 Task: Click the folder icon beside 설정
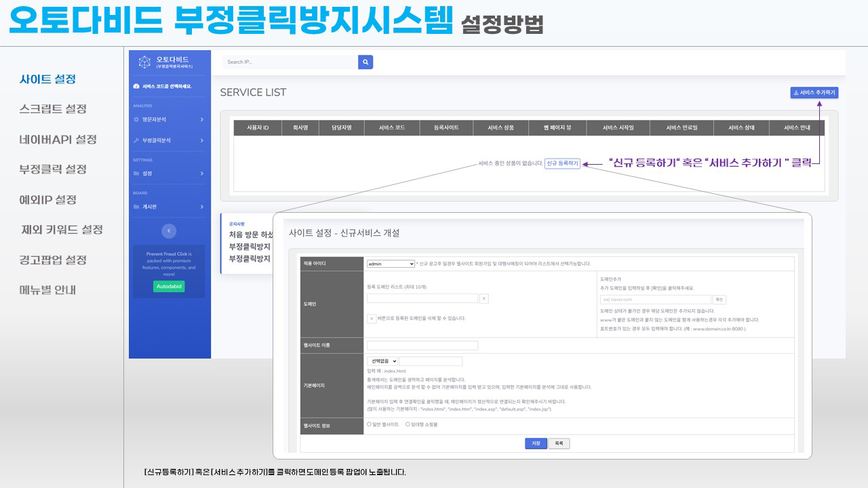[136, 174]
